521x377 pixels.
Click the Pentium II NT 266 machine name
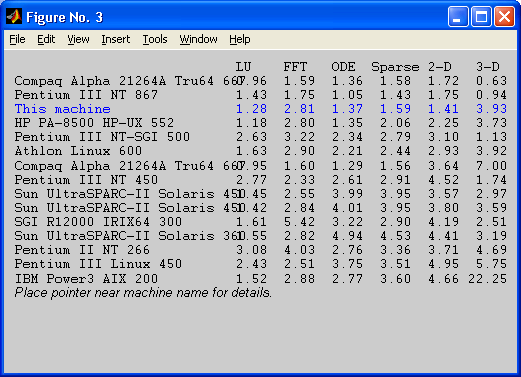coord(82,250)
